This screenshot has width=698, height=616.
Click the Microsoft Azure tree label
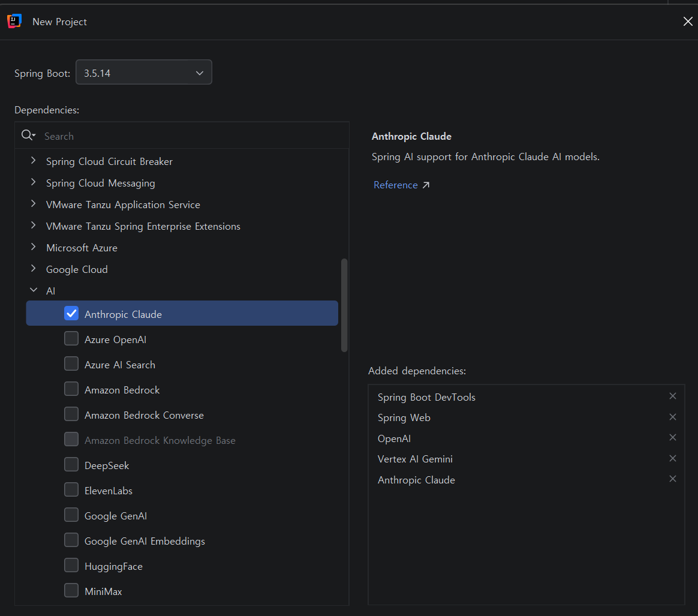point(82,248)
